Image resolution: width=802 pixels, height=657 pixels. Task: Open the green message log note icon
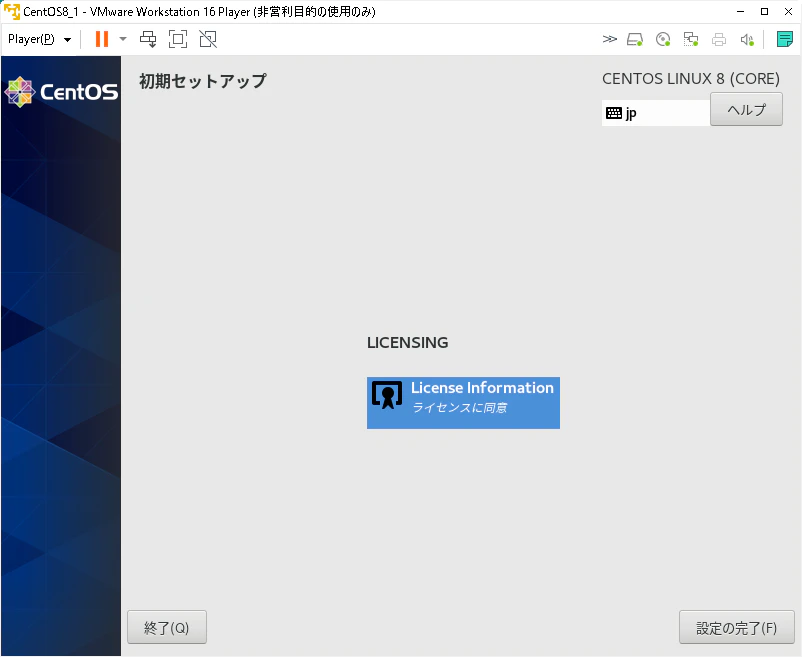[x=785, y=39]
